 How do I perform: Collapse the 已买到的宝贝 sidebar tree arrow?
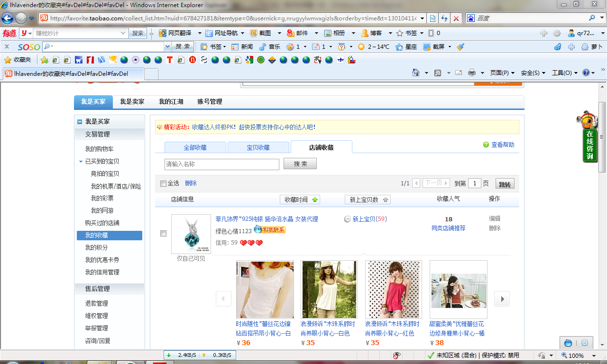click(x=81, y=162)
